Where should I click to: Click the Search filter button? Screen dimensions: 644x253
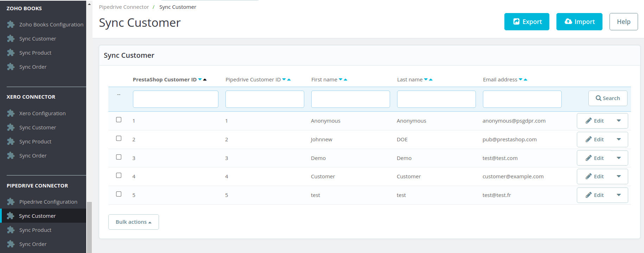pos(608,98)
